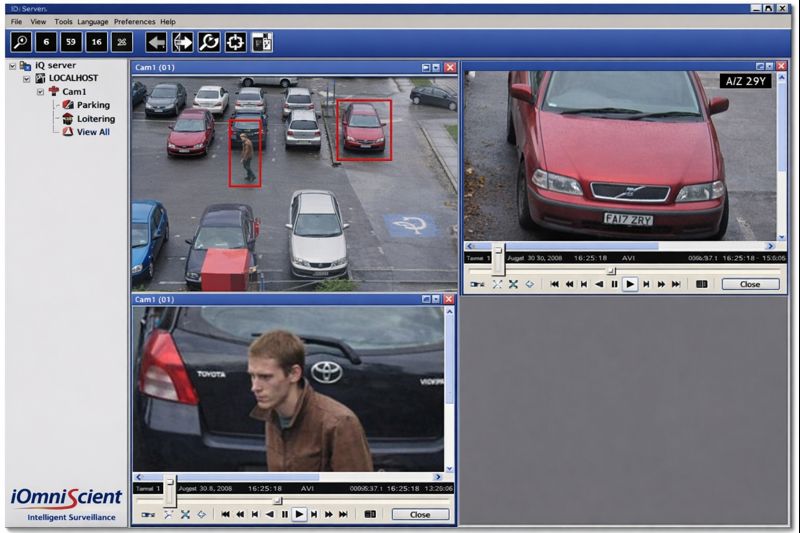Close the red car playback window
The height and width of the screenshot is (533, 800).
[x=751, y=284]
